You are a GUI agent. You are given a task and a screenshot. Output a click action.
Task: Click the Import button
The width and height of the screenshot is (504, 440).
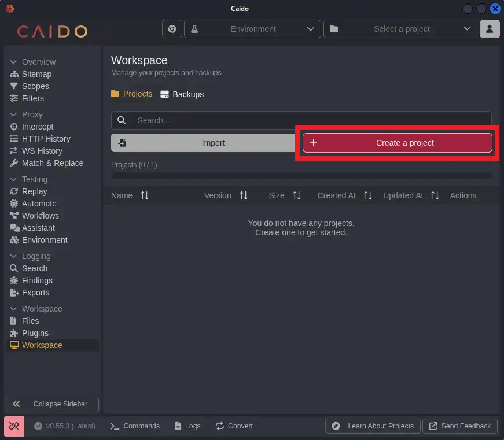204,143
